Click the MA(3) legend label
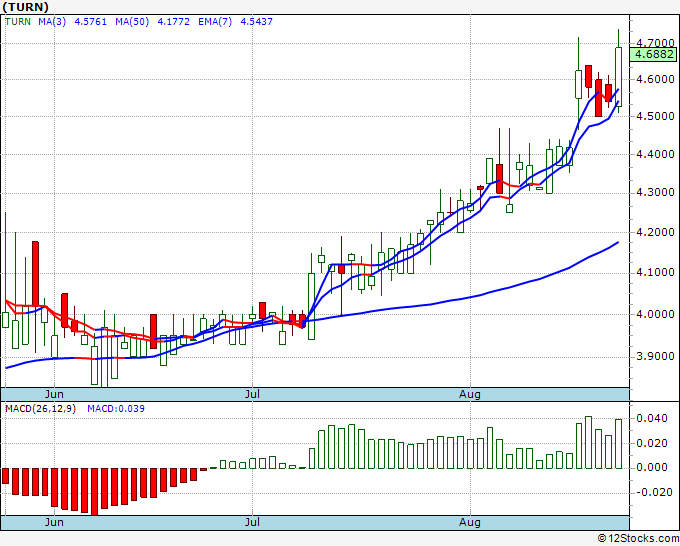680x546 pixels. point(52,21)
